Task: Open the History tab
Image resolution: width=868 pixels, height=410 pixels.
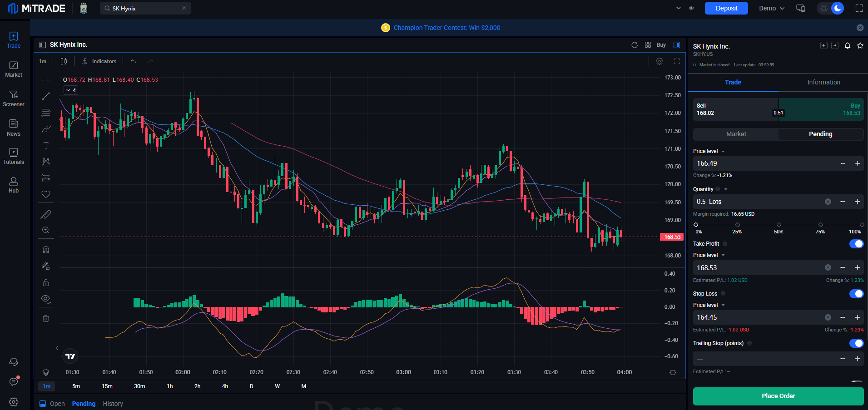Action: (x=113, y=404)
